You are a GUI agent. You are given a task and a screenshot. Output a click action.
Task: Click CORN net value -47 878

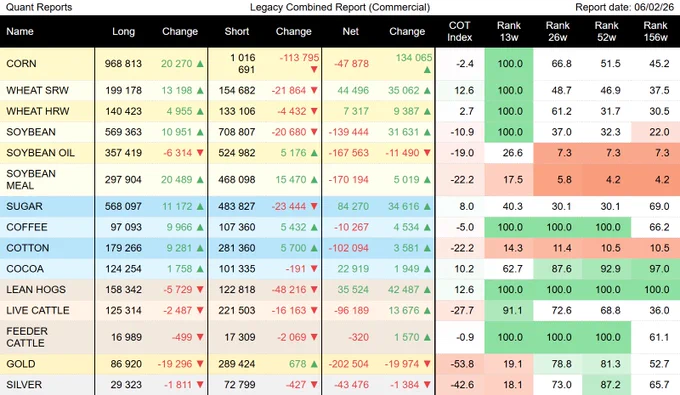pos(351,64)
